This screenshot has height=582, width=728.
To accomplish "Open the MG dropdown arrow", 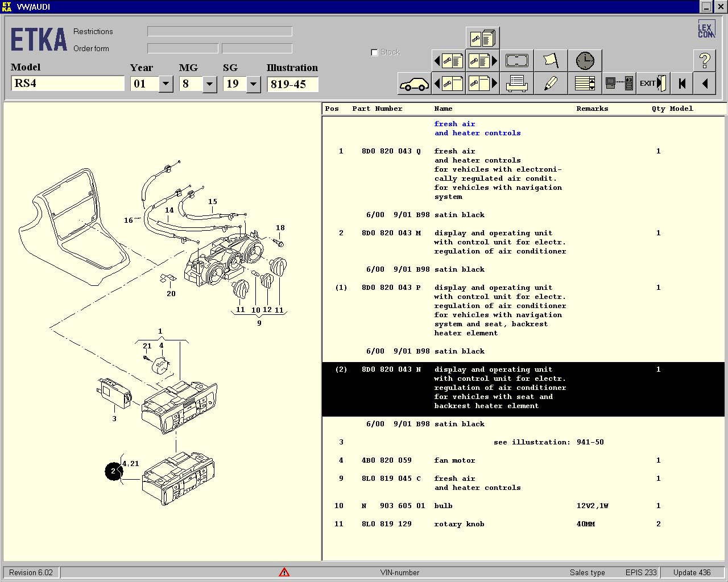I will pyautogui.click(x=209, y=84).
